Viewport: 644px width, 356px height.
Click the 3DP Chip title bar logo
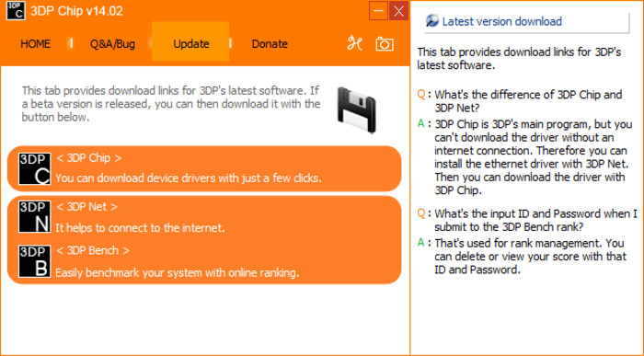click(x=16, y=10)
